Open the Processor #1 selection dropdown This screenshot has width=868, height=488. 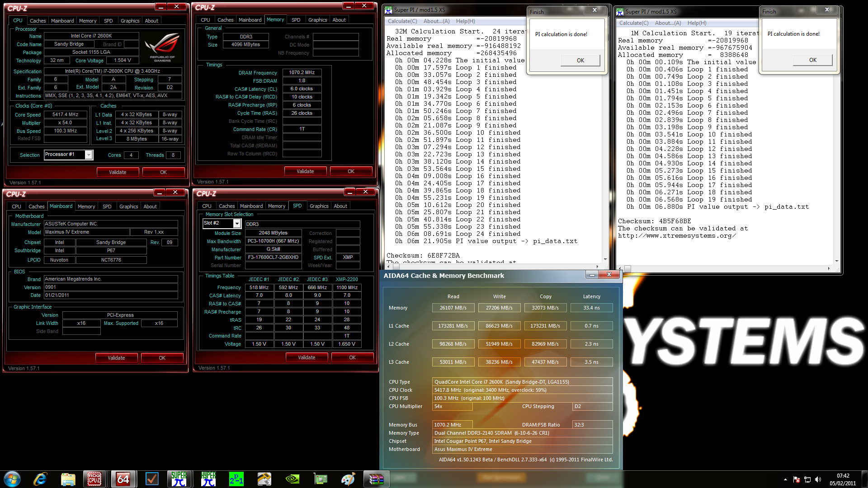[89, 155]
